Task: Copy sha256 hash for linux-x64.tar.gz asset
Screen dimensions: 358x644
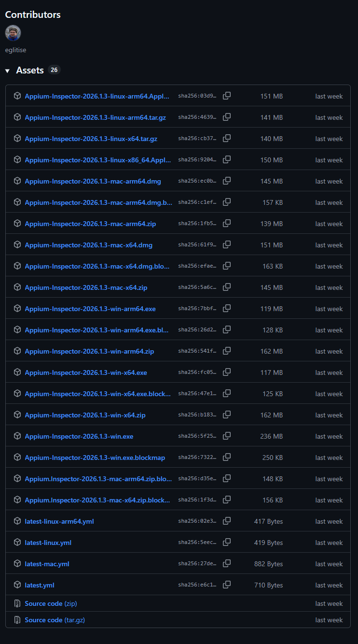Action: point(227,138)
